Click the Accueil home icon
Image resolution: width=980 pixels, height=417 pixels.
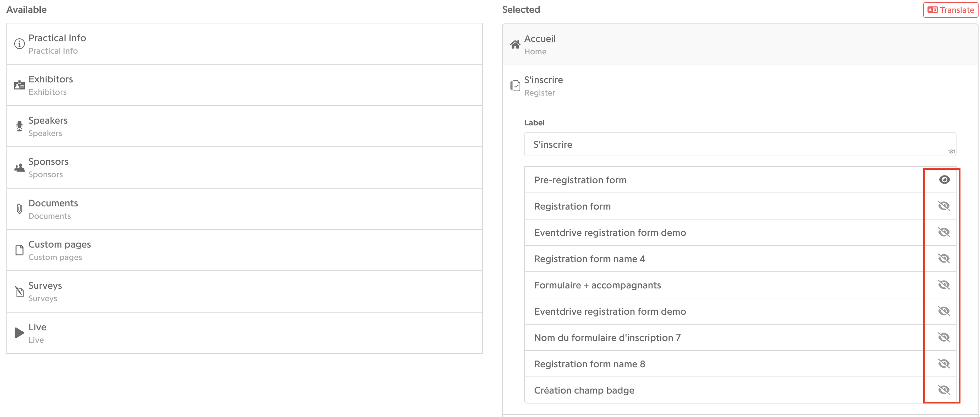click(515, 44)
